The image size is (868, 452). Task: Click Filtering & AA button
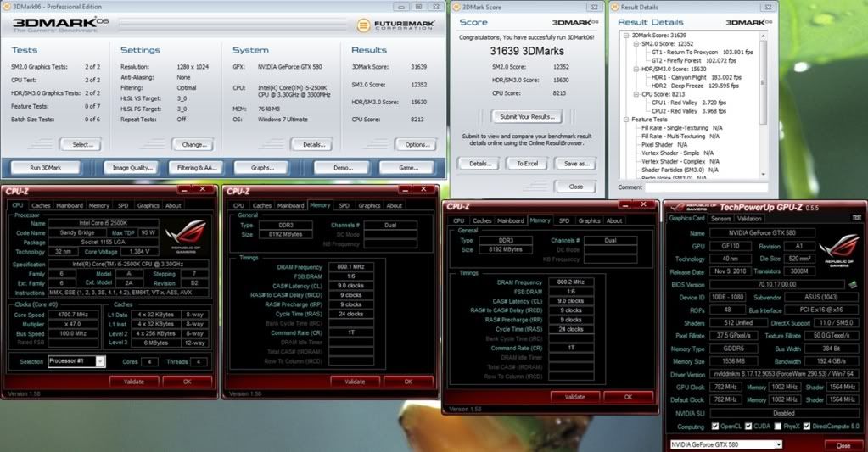(x=197, y=168)
